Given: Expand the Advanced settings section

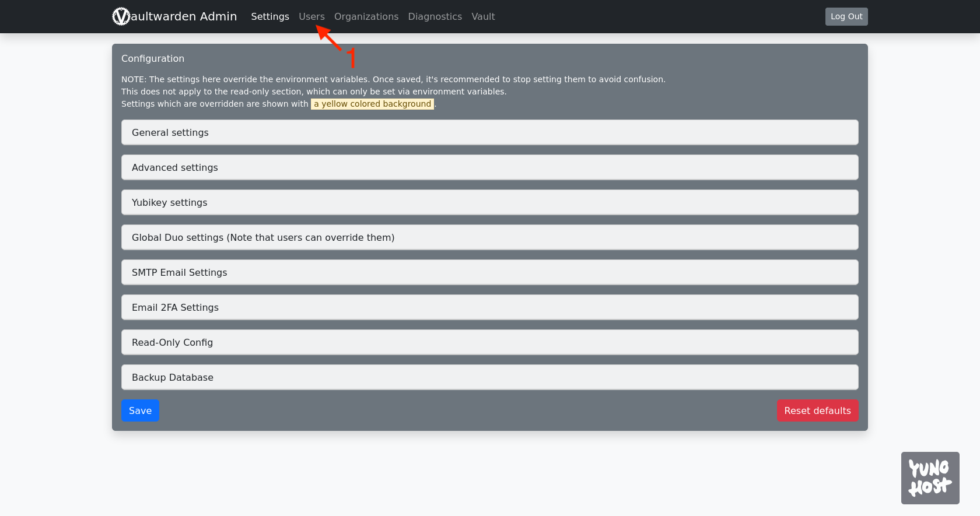Looking at the screenshot, I should pos(489,167).
